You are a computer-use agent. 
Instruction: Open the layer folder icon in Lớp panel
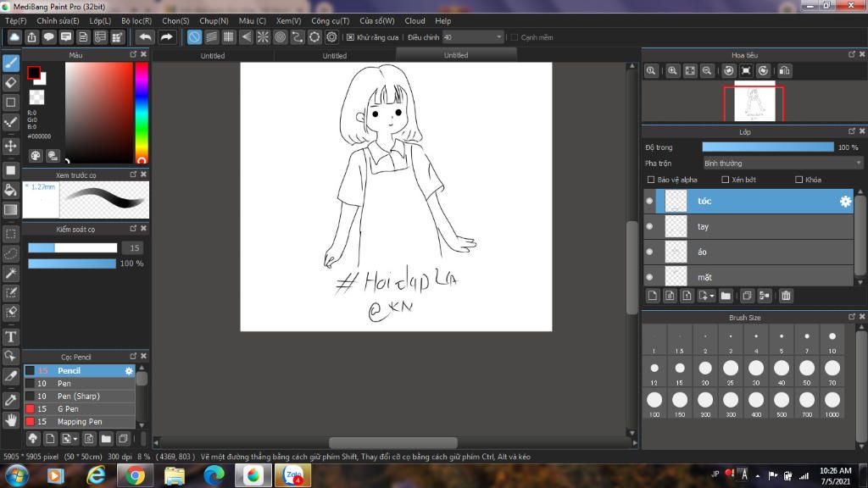(726, 296)
